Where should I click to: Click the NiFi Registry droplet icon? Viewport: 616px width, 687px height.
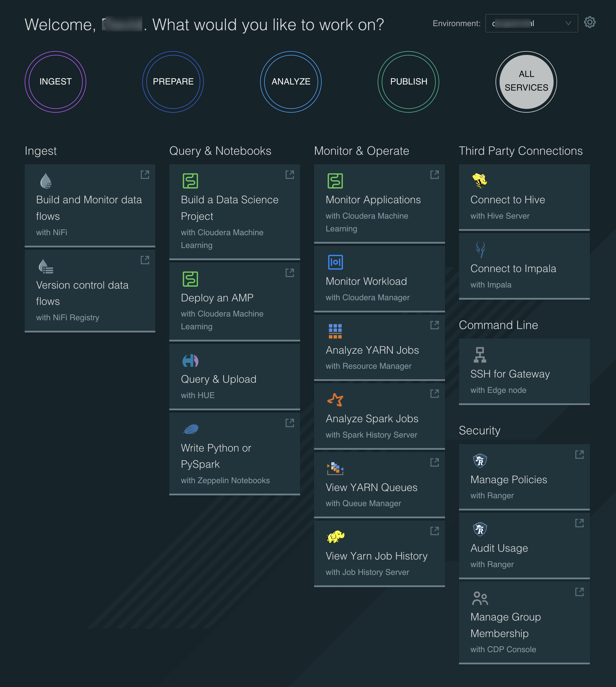point(46,266)
